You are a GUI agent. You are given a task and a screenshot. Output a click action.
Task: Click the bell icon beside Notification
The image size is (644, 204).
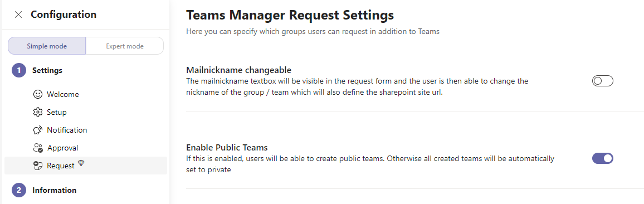[x=38, y=130]
